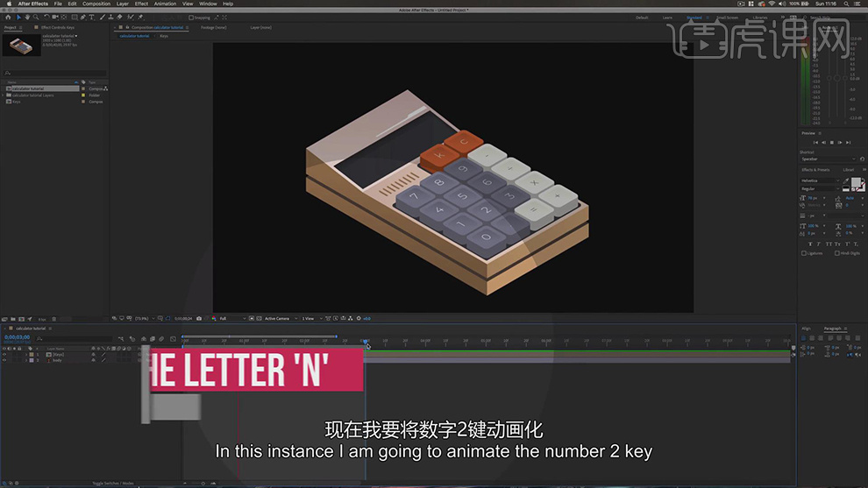Select the Pen tool

pos(83,18)
